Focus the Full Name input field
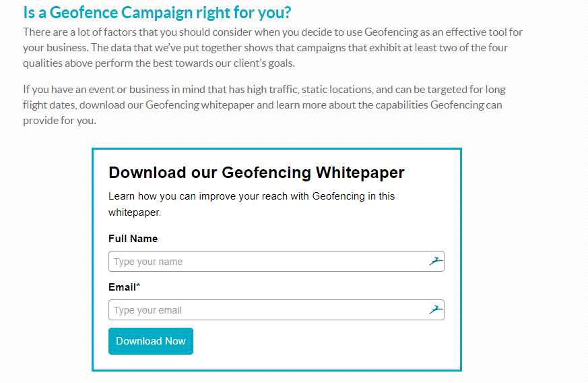The image size is (588, 383). click(x=276, y=262)
